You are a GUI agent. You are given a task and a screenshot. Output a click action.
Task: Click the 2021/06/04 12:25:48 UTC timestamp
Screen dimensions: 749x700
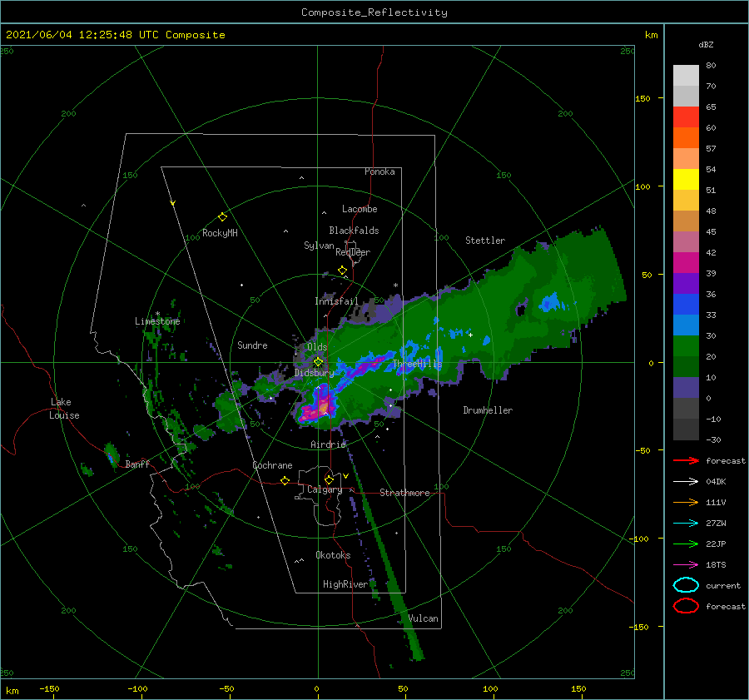coord(115,35)
